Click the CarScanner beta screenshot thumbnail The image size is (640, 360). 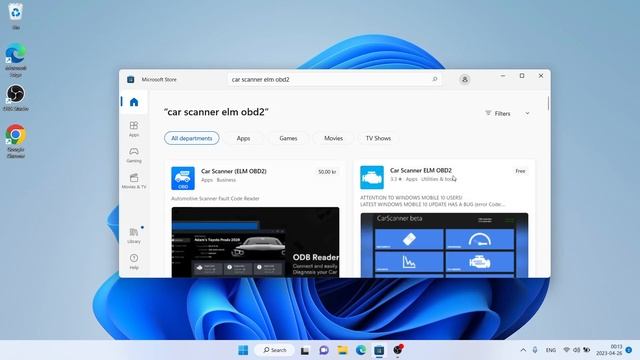444,245
